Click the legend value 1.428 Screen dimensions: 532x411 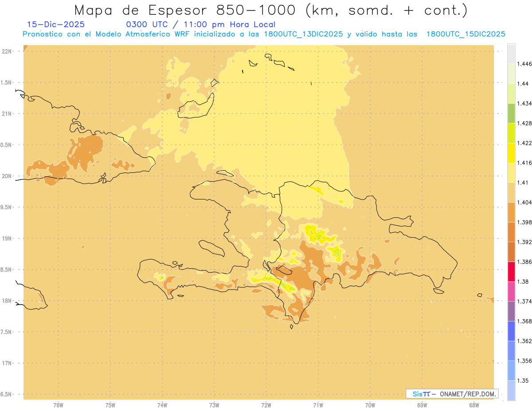pos(524,123)
